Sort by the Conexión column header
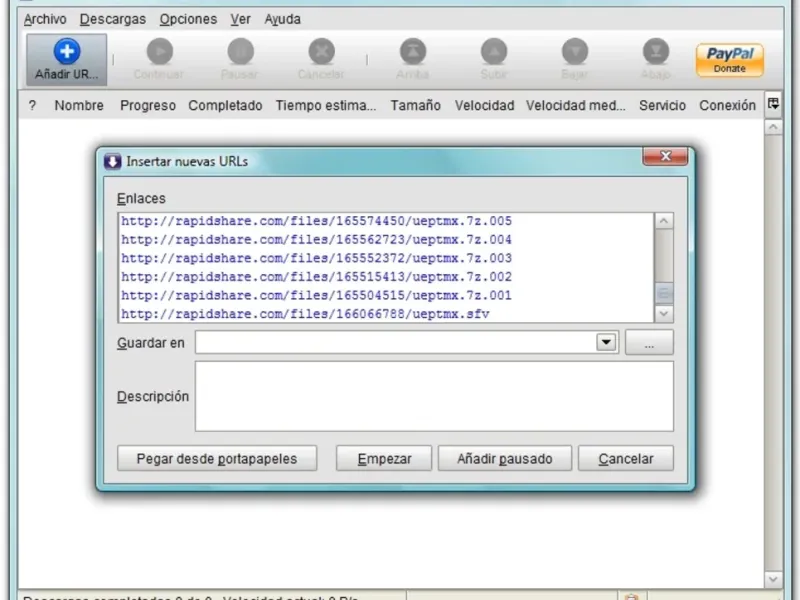This screenshot has width=800, height=600. 728,106
